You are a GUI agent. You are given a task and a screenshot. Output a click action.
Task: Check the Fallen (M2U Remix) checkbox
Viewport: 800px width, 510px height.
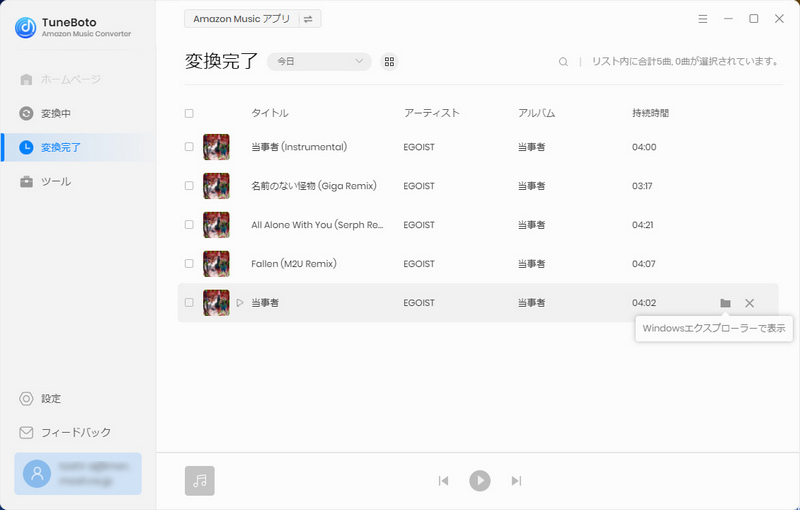[189, 264]
